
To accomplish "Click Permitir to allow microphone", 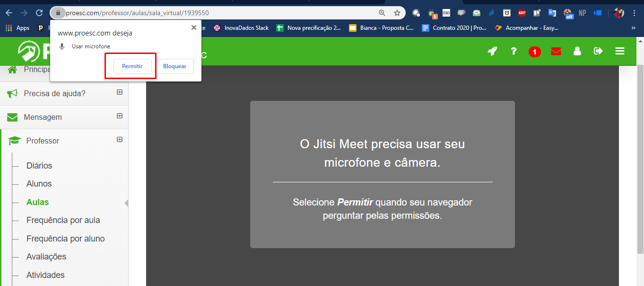I will (132, 66).
